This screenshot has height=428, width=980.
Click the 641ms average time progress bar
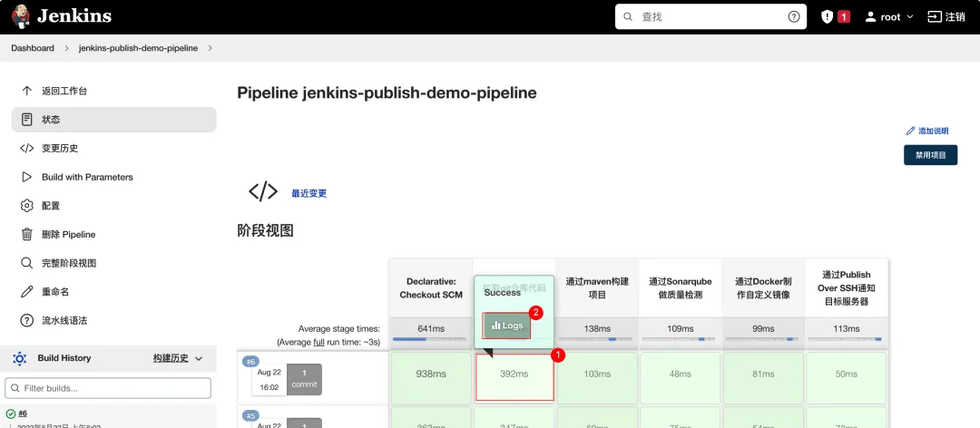point(429,339)
